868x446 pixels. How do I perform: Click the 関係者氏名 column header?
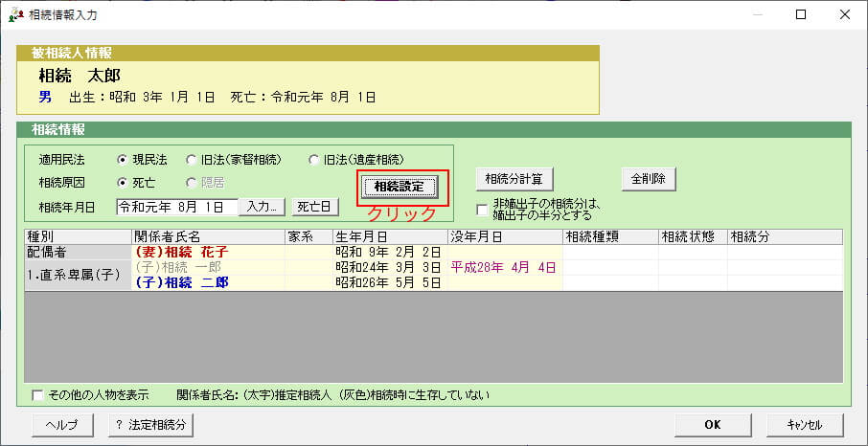point(209,236)
